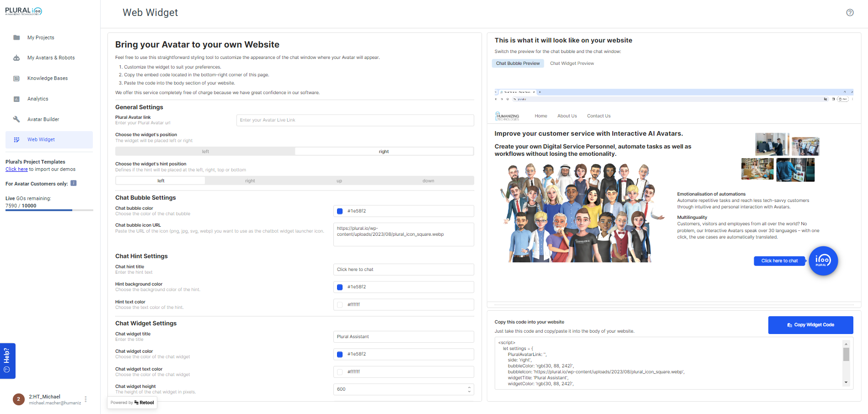
Task: Click the Plural Avatar link input field
Action: click(x=355, y=120)
